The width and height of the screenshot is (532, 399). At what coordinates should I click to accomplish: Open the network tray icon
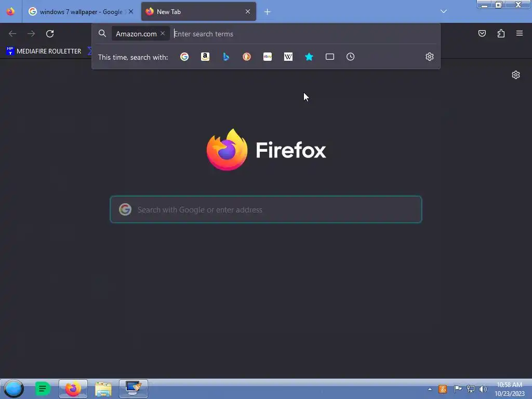(470, 389)
